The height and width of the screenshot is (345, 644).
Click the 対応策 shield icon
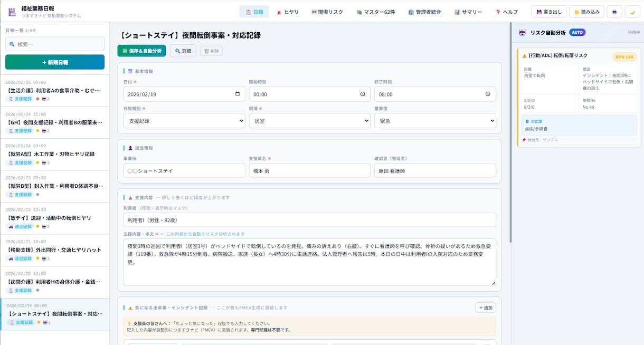527,121
